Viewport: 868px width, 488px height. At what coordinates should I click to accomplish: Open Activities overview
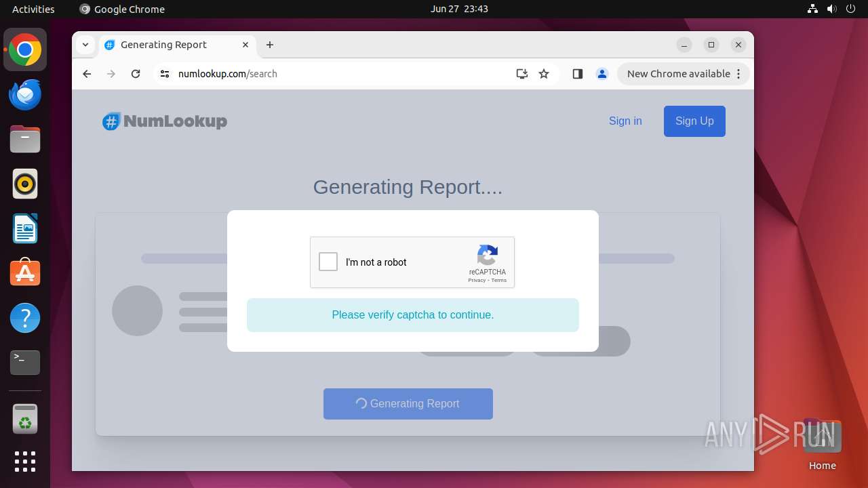33,9
